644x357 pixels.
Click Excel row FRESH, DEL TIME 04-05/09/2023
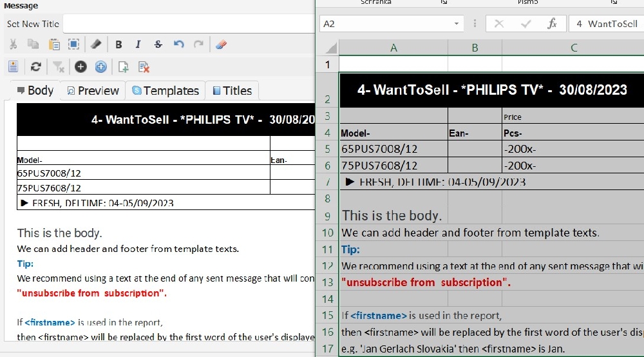click(x=492, y=182)
